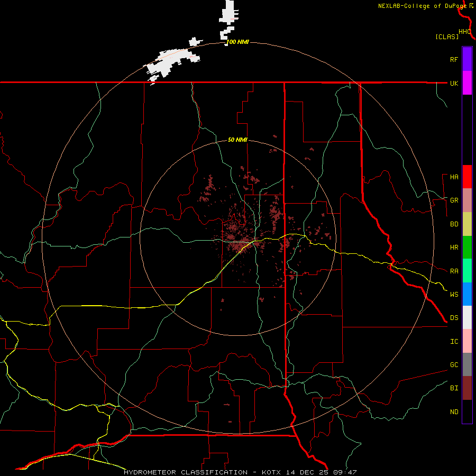Image resolution: width=476 pixels, height=476 pixels.
Task: Click the GC legend label
Action: tap(454, 365)
